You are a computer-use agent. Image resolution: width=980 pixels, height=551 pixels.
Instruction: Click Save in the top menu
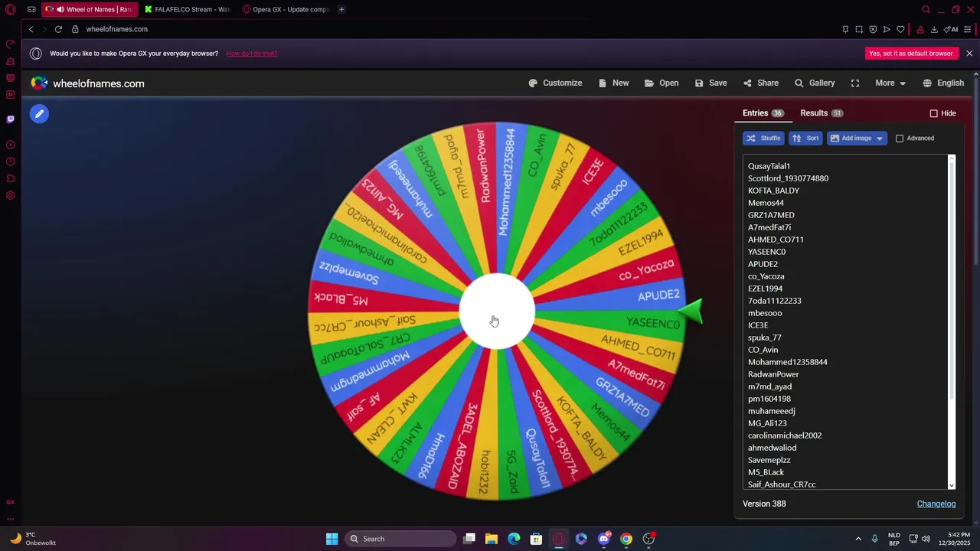711,83
